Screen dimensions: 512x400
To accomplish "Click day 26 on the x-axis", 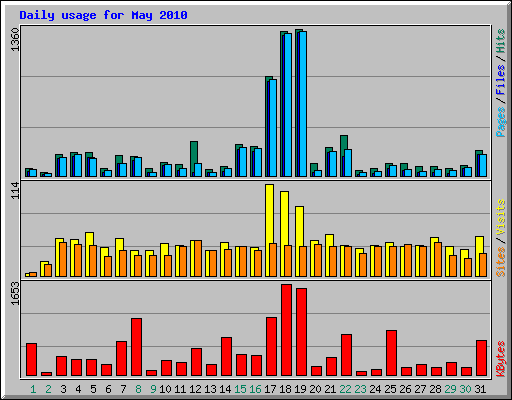I will click(x=405, y=389).
